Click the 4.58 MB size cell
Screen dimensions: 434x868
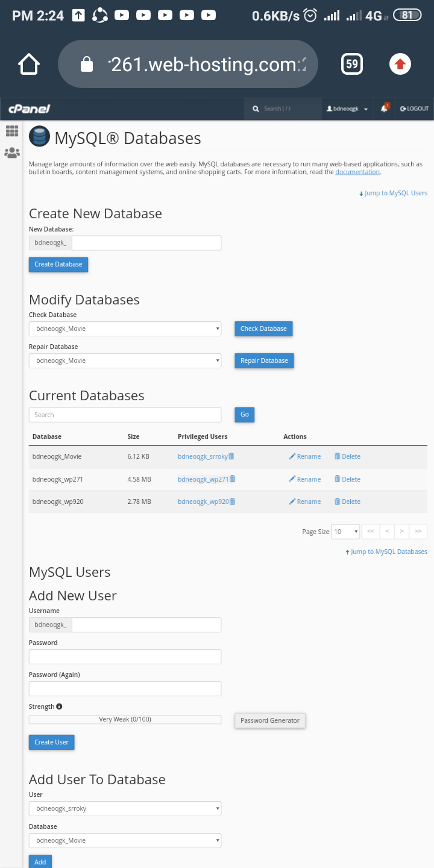139,479
